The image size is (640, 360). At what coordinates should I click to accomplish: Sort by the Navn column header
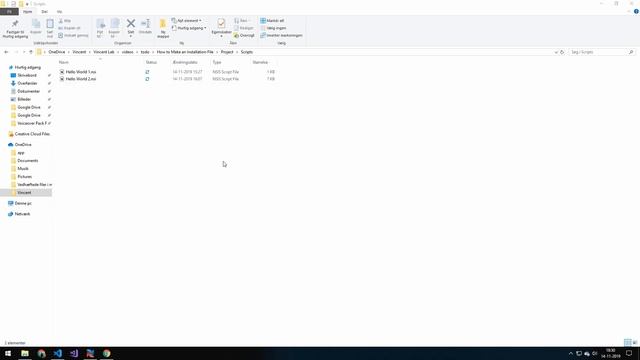click(x=64, y=62)
